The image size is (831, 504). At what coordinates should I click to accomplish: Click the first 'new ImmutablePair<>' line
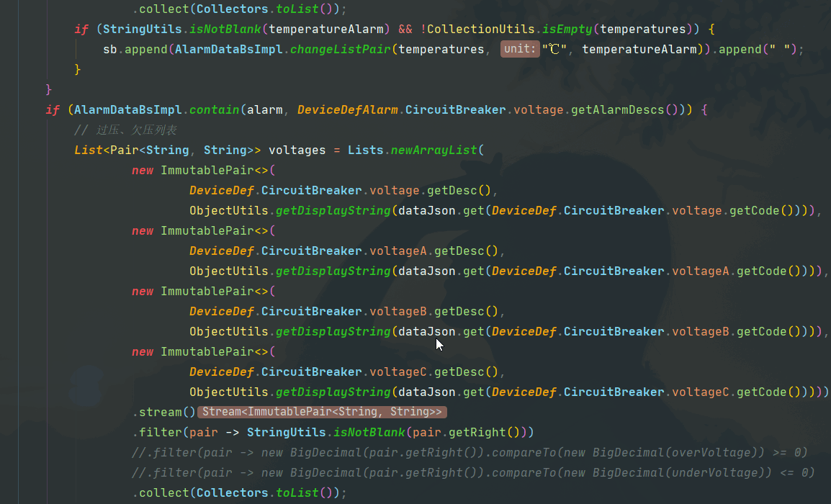(x=204, y=170)
